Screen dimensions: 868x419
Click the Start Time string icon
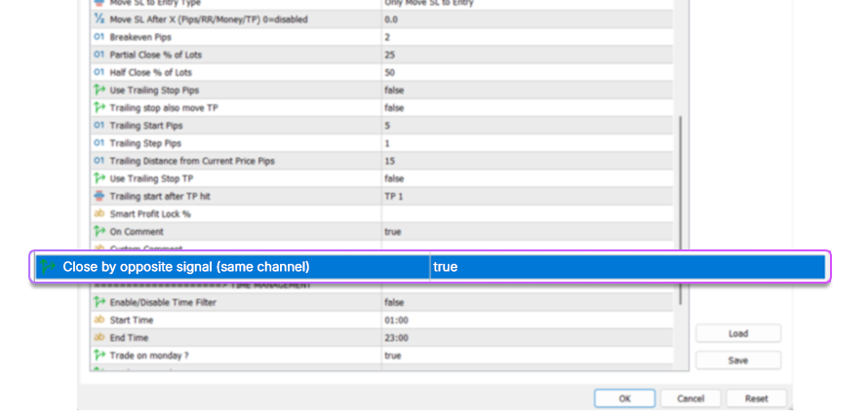[99, 320]
